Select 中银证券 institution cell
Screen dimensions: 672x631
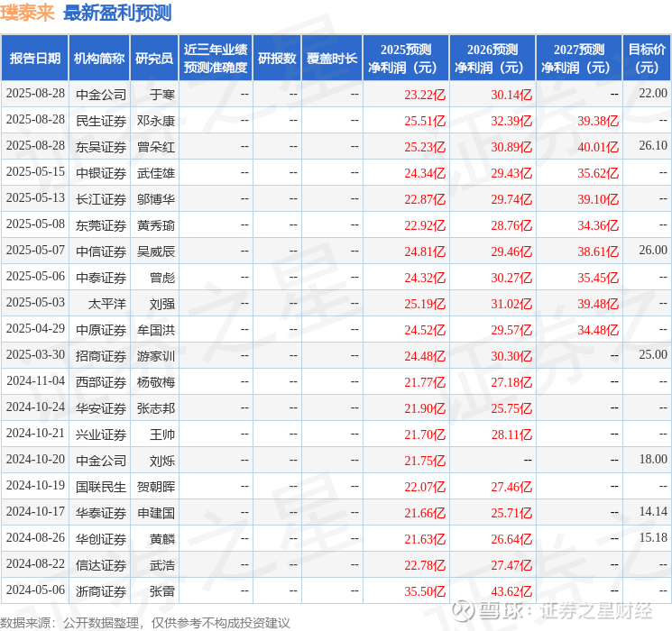tap(101, 173)
